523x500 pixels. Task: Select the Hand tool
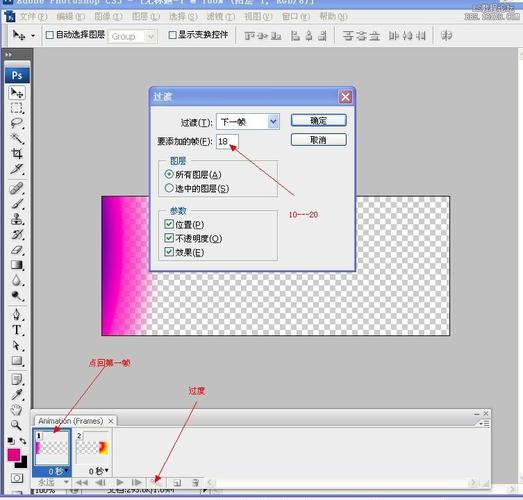17,410
